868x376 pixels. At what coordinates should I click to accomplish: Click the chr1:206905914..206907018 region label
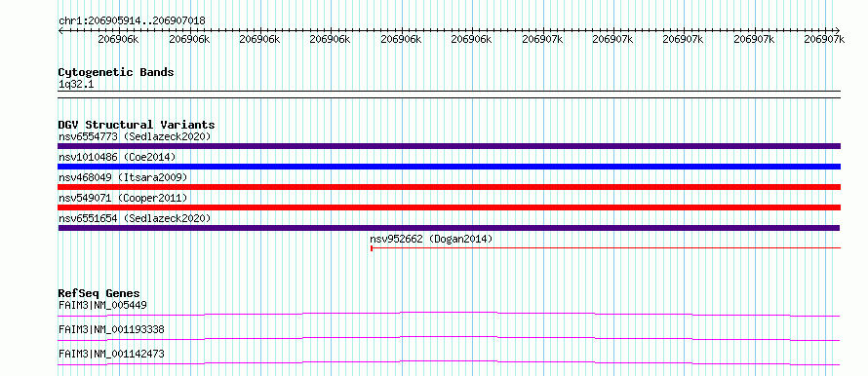pyautogui.click(x=132, y=20)
